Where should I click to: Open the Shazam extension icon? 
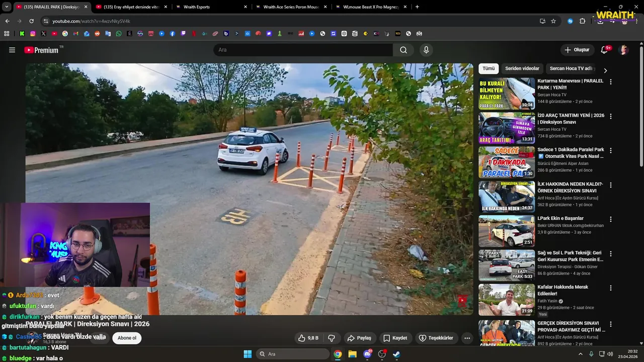coord(570,21)
